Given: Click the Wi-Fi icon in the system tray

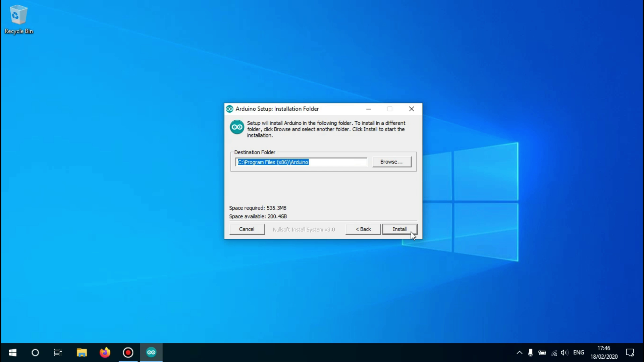Looking at the screenshot, I should [x=553, y=352].
